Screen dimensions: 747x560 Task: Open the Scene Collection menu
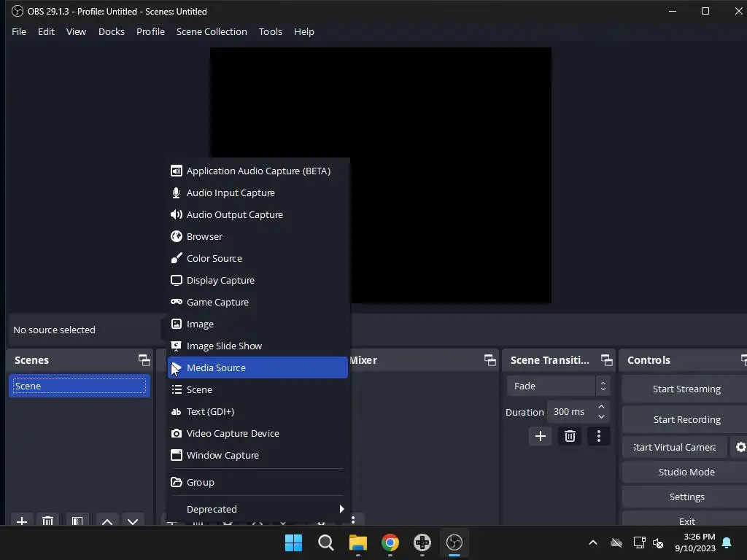point(212,32)
